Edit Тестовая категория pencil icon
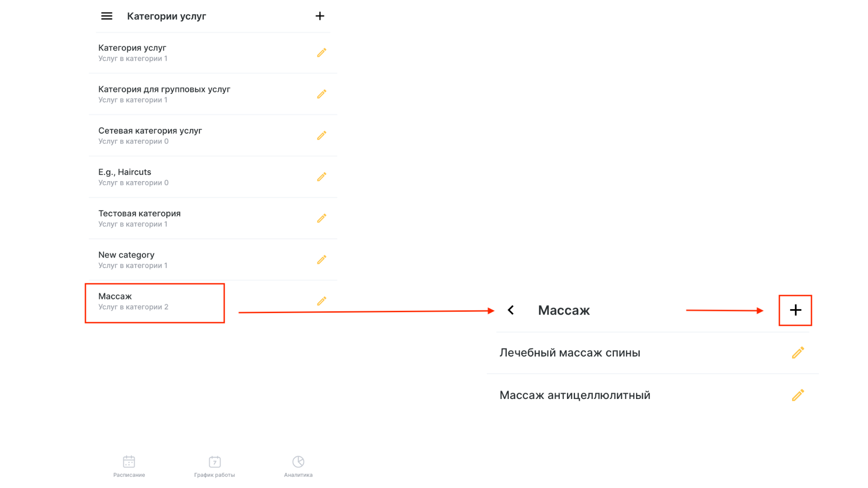This screenshot has width=868, height=488. pyautogui.click(x=321, y=218)
